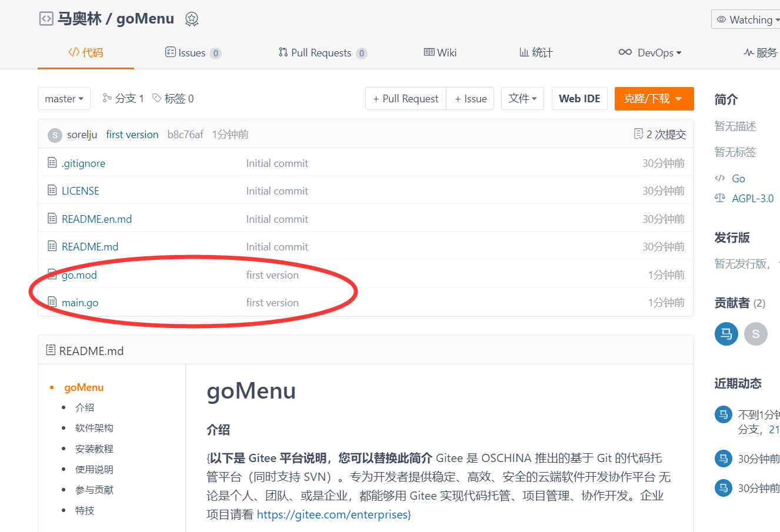Click the gray S contributor avatar
The height and width of the screenshot is (532, 780).
point(756,334)
